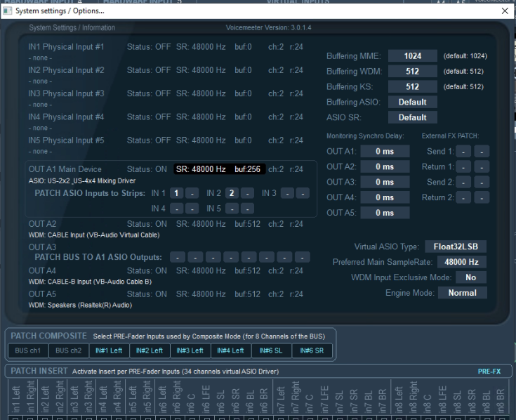The height and width of the screenshot is (420, 516).
Task: Set OUT A1 monitoring synchro delay
Action: coord(385,152)
